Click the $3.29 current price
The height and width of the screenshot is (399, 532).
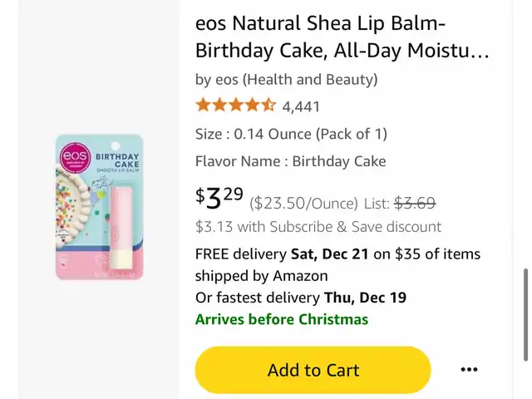(219, 198)
